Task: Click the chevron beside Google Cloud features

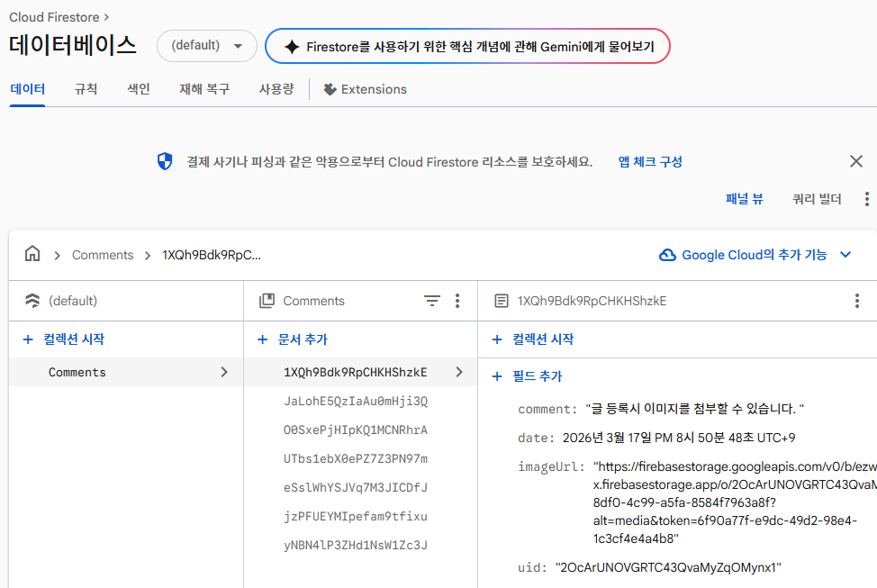Action: [845, 255]
